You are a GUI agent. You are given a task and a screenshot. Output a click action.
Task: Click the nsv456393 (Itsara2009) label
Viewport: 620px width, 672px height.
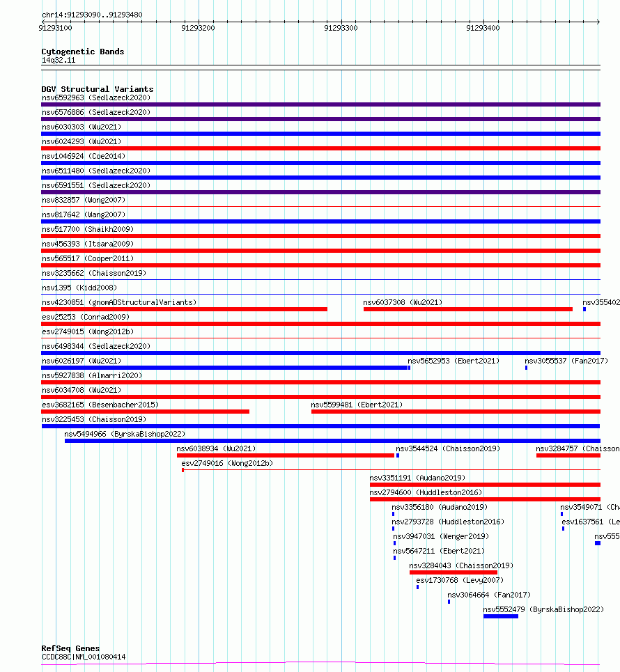pos(88,244)
